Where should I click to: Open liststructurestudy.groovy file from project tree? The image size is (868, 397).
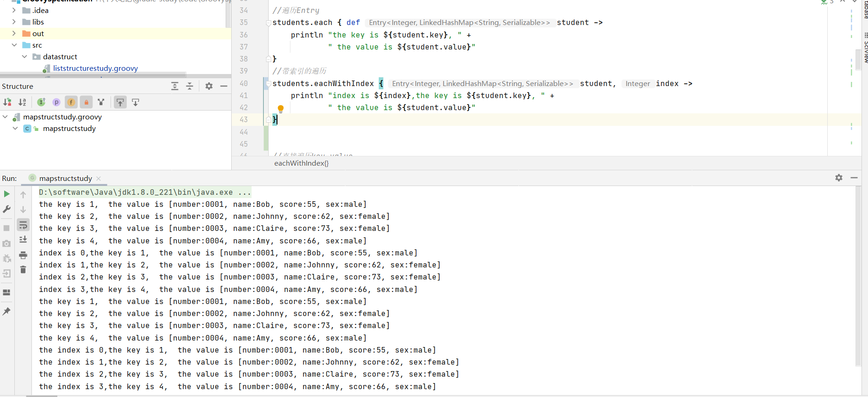click(x=95, y=68)
